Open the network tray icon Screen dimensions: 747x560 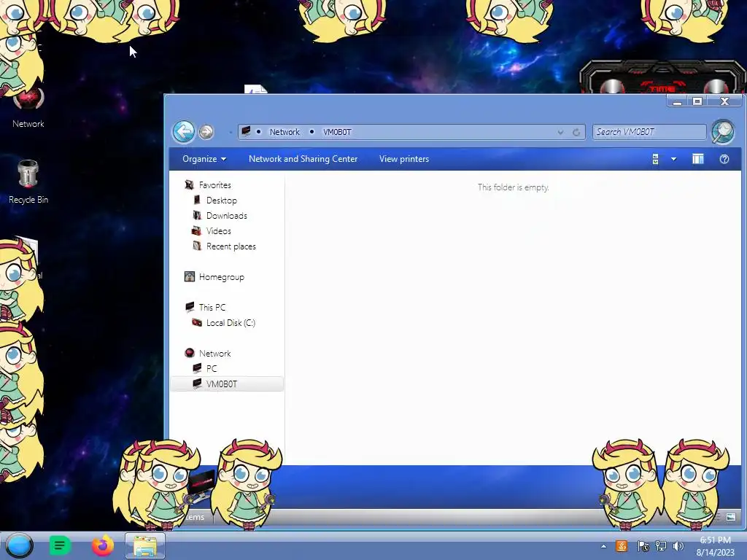point(661,546)
